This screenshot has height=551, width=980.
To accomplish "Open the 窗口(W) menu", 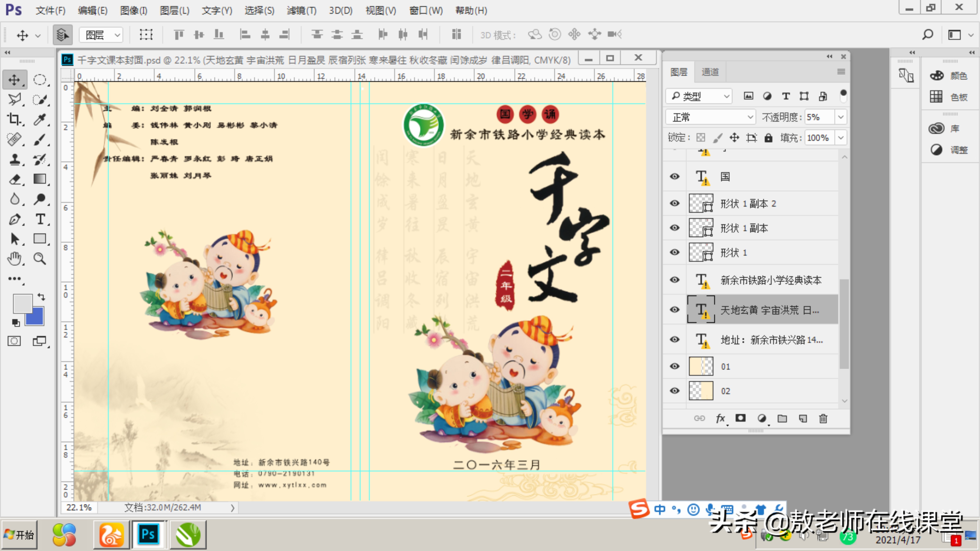I will coord(426,11).
